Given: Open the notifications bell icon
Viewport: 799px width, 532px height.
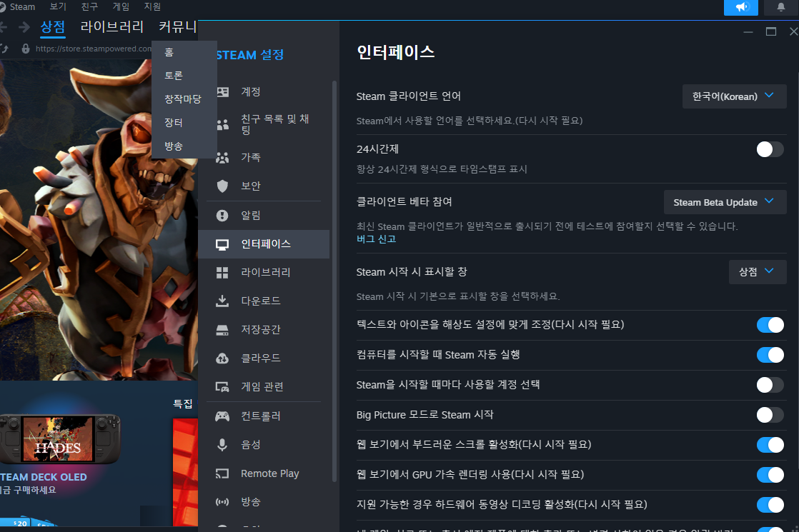Looking at the screenshot, I should (780, 7).
